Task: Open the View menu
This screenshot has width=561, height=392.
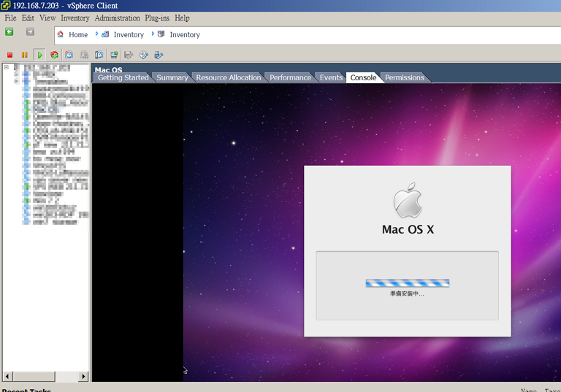Action: [x=47, y=18]
